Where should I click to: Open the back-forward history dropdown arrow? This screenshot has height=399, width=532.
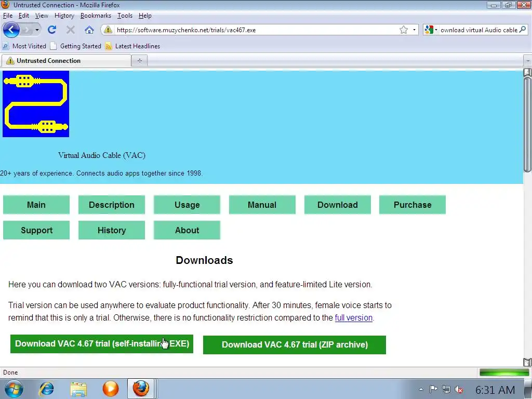click(37, 30)
